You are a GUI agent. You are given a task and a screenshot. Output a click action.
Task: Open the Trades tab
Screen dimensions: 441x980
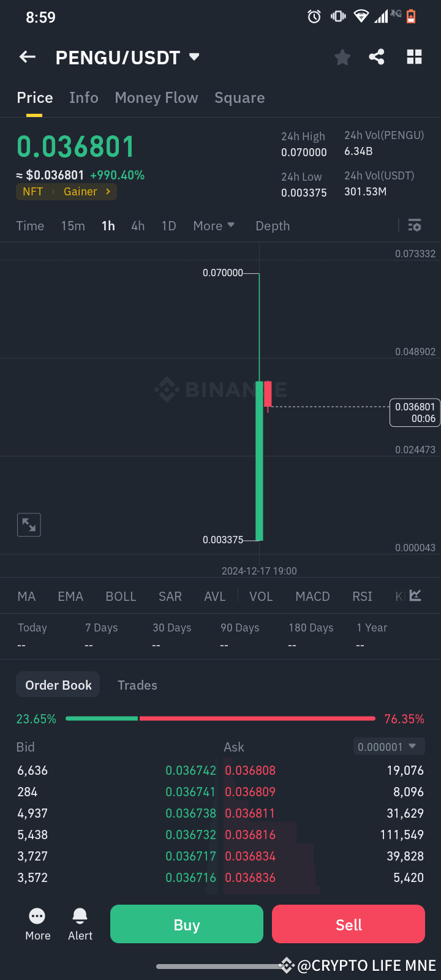click(x=137, y=685)
